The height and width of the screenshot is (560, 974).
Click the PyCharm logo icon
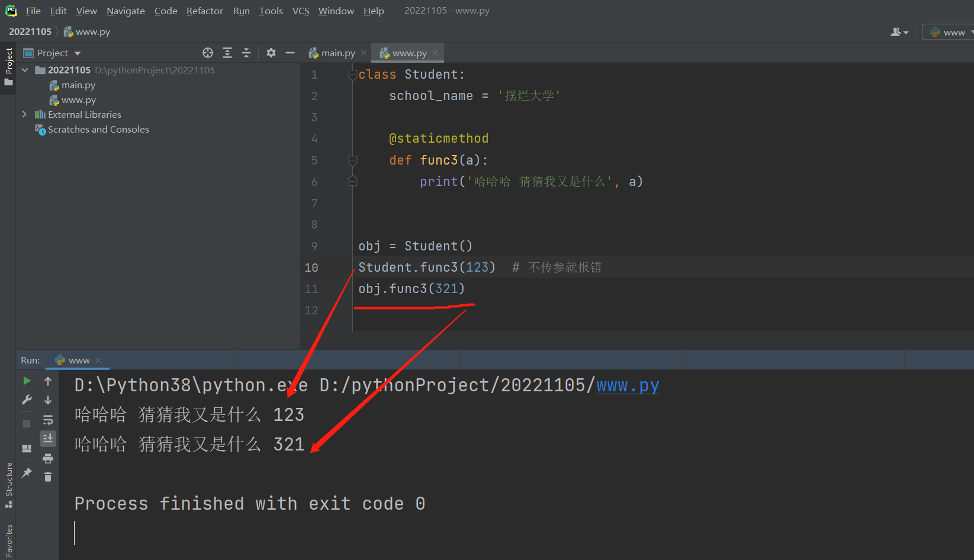point(11,11)
